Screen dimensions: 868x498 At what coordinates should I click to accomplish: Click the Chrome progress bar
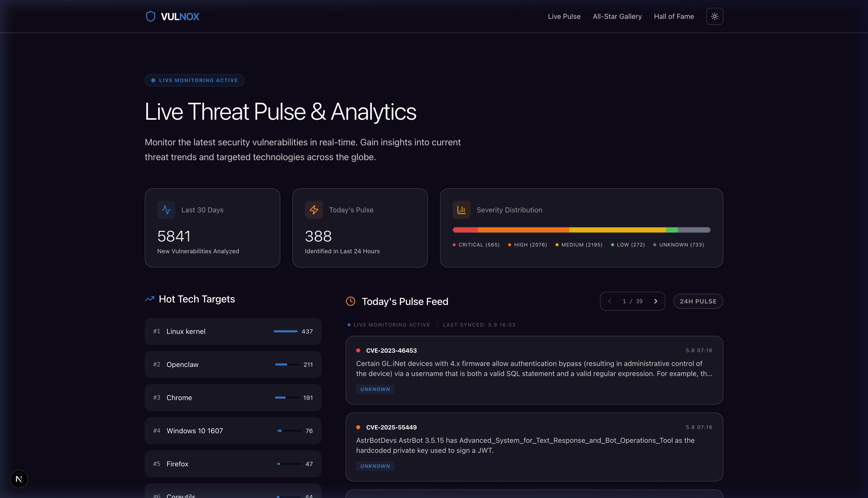287,398
